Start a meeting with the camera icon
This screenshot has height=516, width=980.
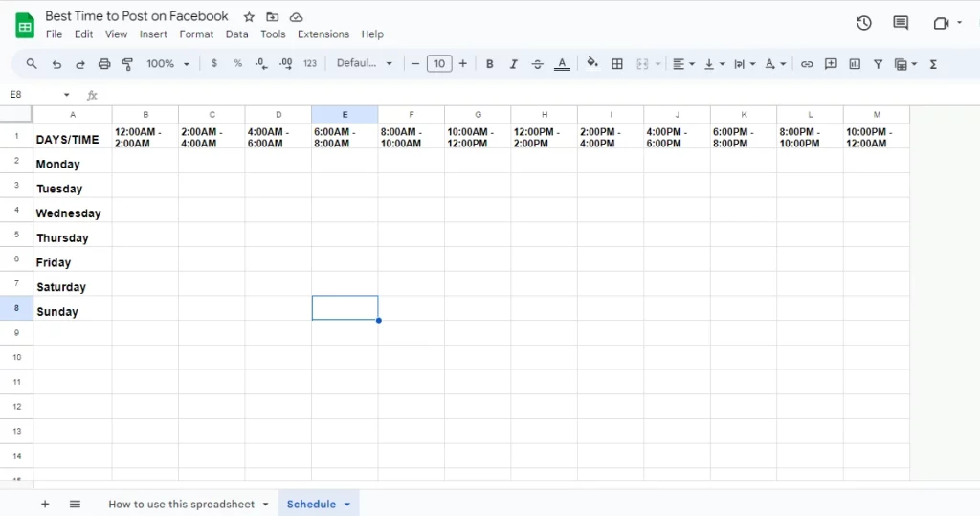pos(941,23)
